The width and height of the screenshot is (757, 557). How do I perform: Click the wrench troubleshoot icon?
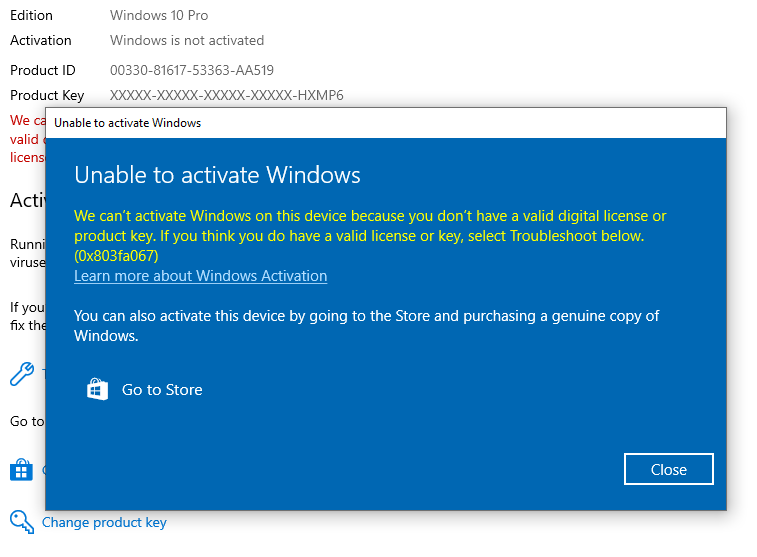click(x=22, y=374)
